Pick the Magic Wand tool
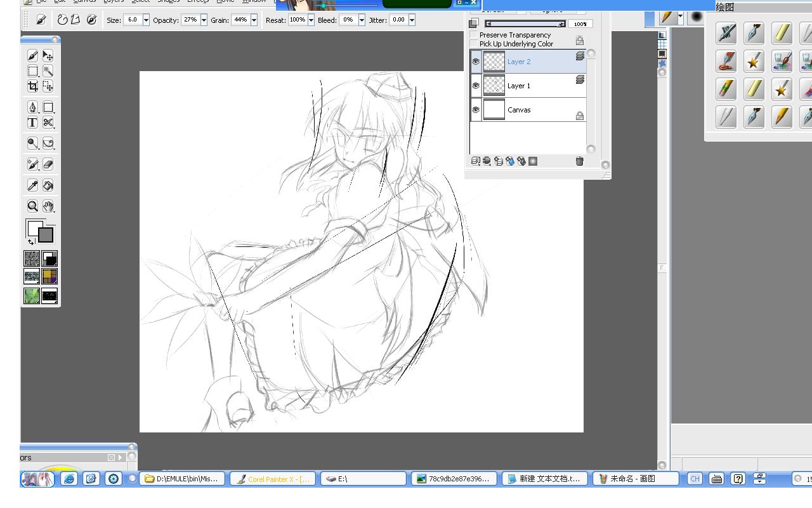Viewport: 812px width, 508px height. (x=48, y=71)
